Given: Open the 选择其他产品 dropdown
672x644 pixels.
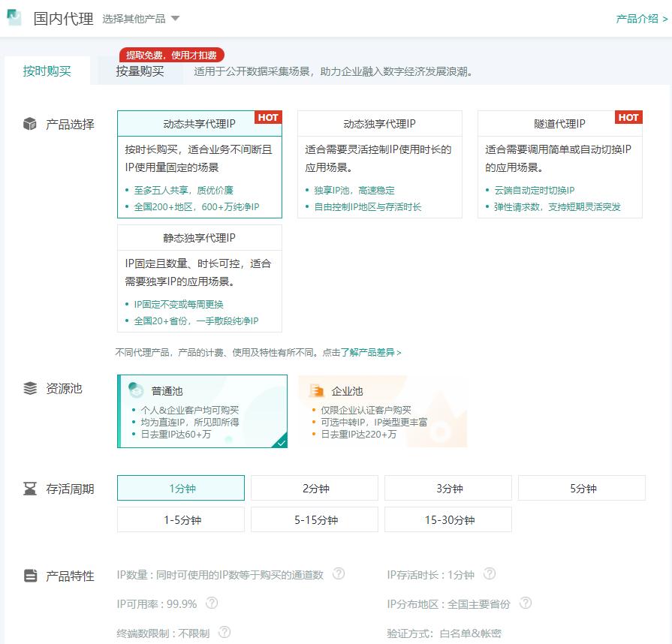Looking at the screenshot, I should (x=141, y=19).
